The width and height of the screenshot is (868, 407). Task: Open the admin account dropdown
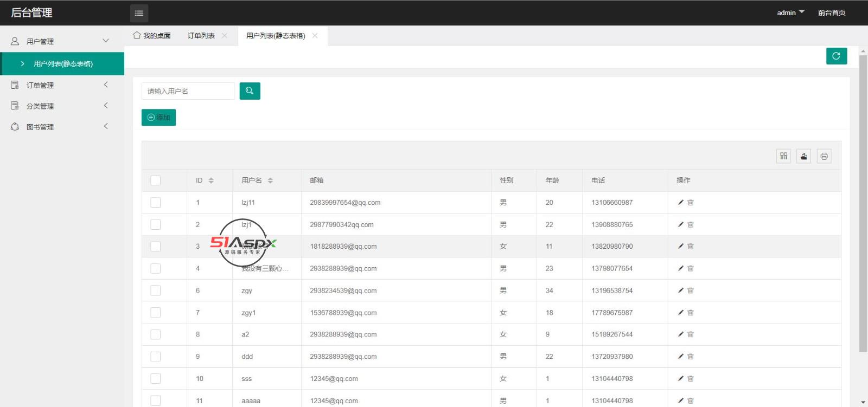[x=790, y=12]
